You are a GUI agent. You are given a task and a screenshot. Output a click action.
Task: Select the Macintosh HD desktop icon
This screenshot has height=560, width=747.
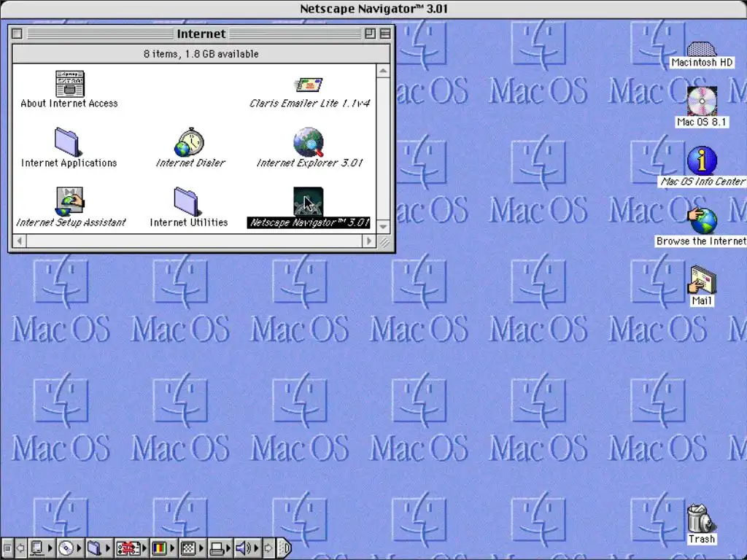click(x=702, y=49)
